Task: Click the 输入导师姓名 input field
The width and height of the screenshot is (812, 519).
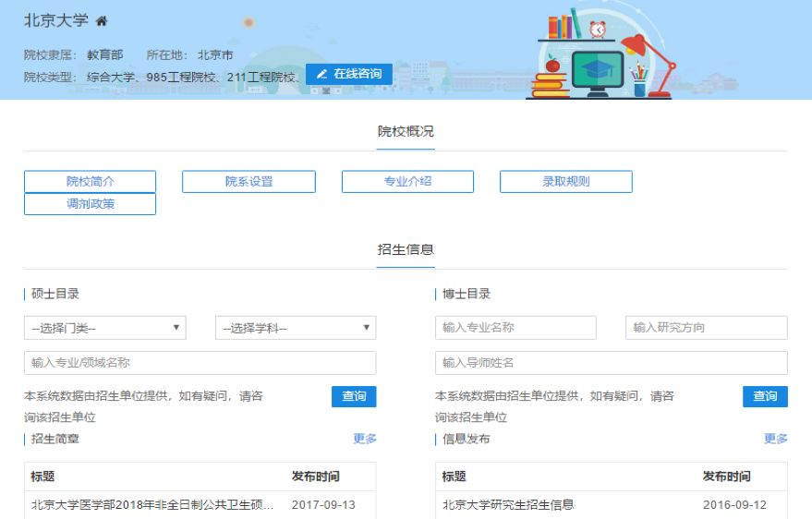Action: (611, 363)
